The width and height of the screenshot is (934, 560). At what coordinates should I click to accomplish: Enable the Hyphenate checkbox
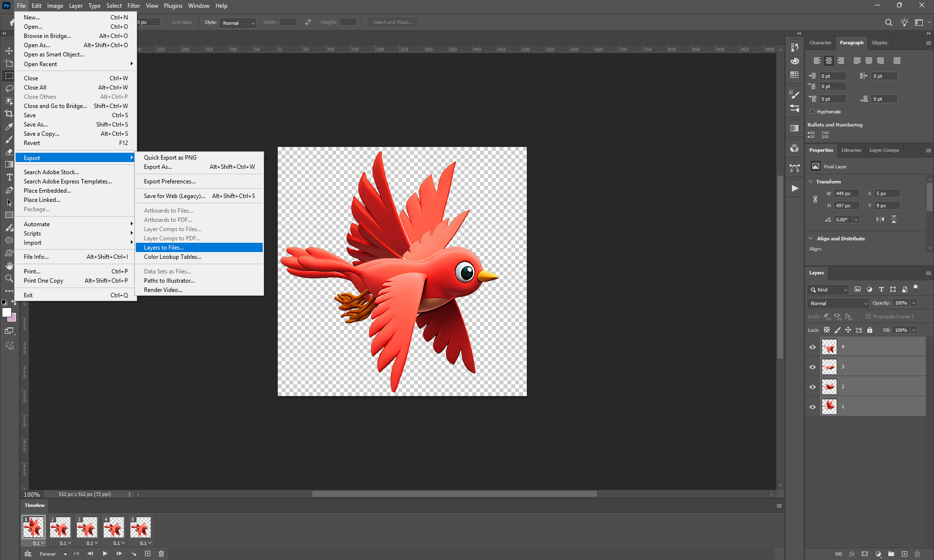click(x=812, y=111)
